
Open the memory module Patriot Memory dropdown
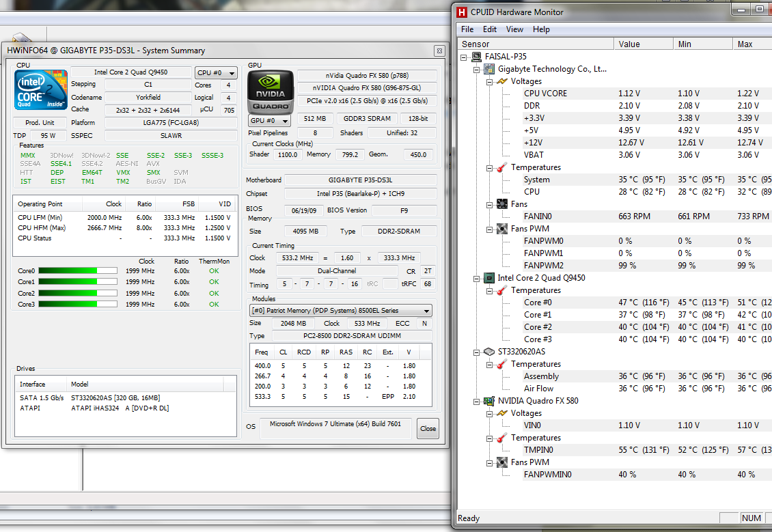click(341, 311)
